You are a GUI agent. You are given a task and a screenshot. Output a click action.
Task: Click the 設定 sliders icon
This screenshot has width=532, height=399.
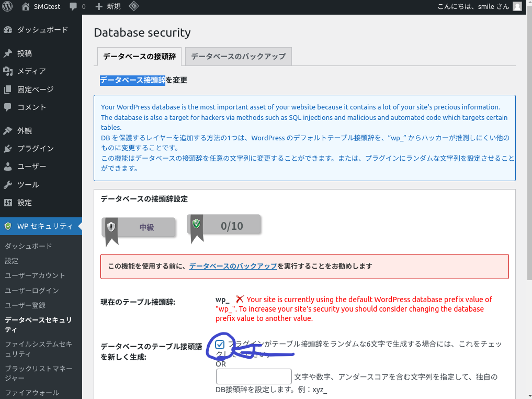point(8,203)
